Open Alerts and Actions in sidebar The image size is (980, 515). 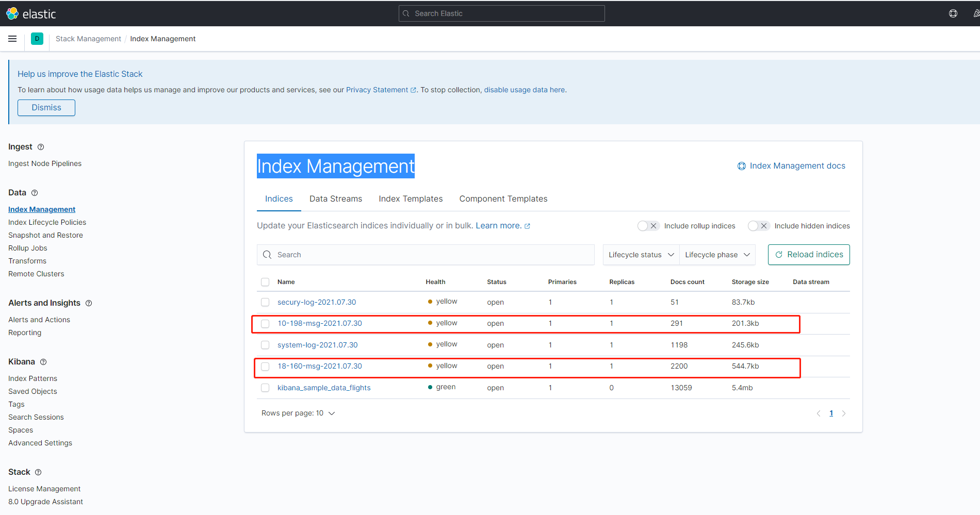(x=39, y=320)
